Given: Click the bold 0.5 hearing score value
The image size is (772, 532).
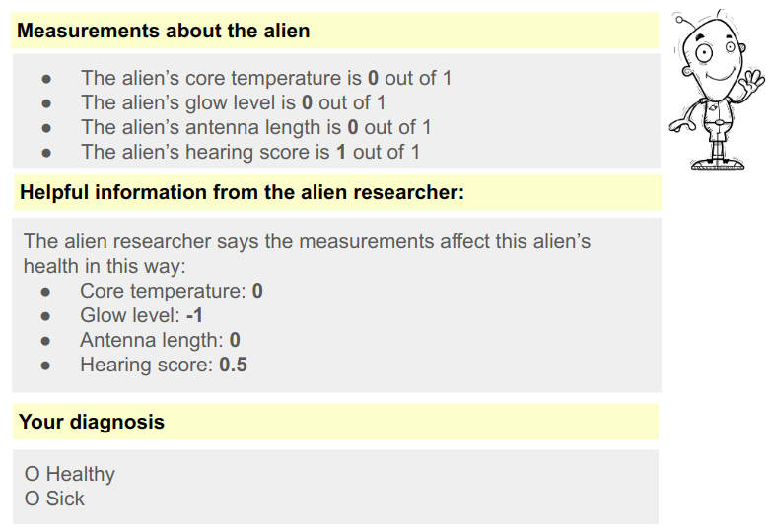Looking at the screenshot, I should (x=233, y=366).
